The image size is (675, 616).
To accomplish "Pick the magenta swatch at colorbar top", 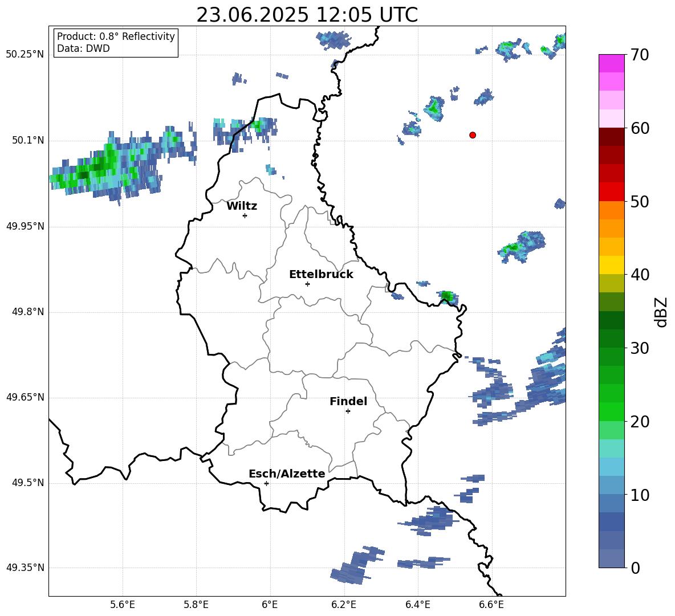I will coord(611,64).
